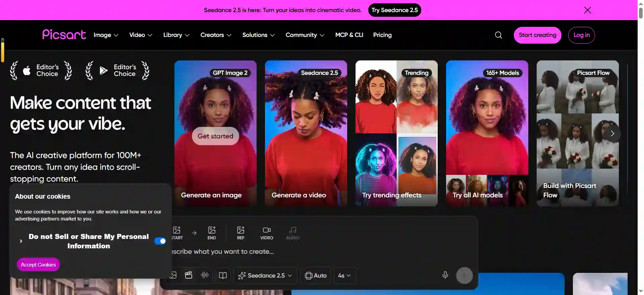The width and height of the screenshot is (644, 295).
Task: Pick the AUDIO input icon
Action: [292, 233]
